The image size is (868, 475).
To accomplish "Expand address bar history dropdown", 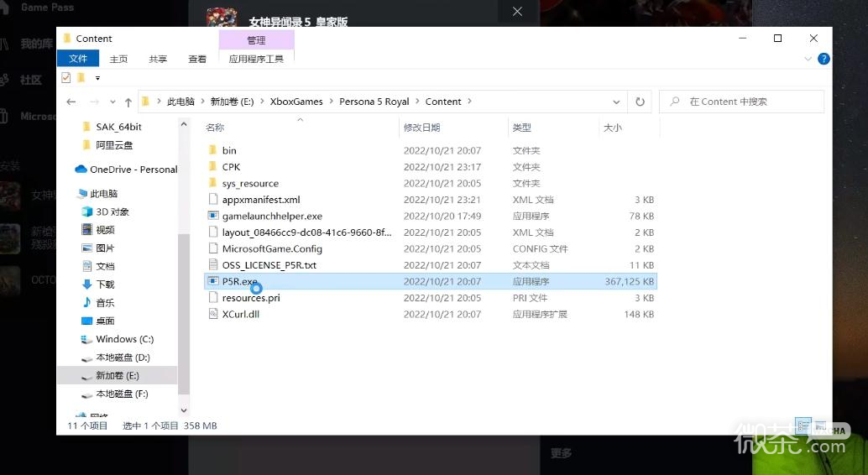I will pyautogui.click(x=616, y=102).
